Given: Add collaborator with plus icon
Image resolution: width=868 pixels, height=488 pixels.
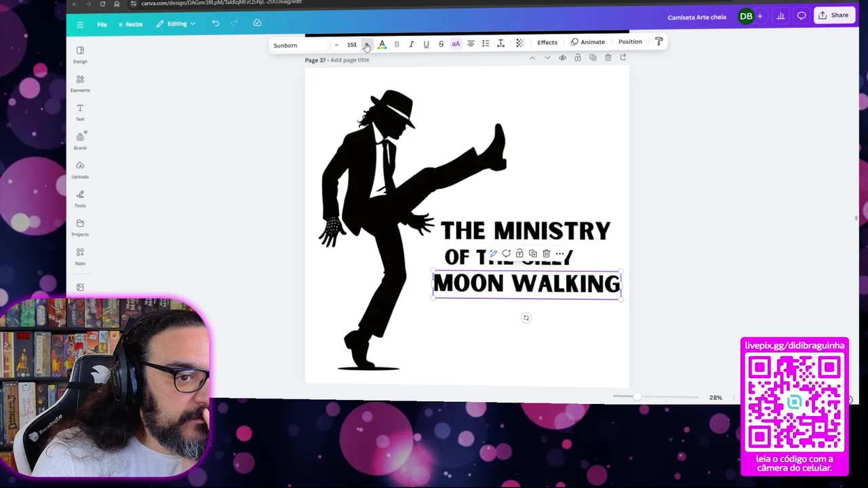Looking at the screenshot, I should click(x=759, y=16).
